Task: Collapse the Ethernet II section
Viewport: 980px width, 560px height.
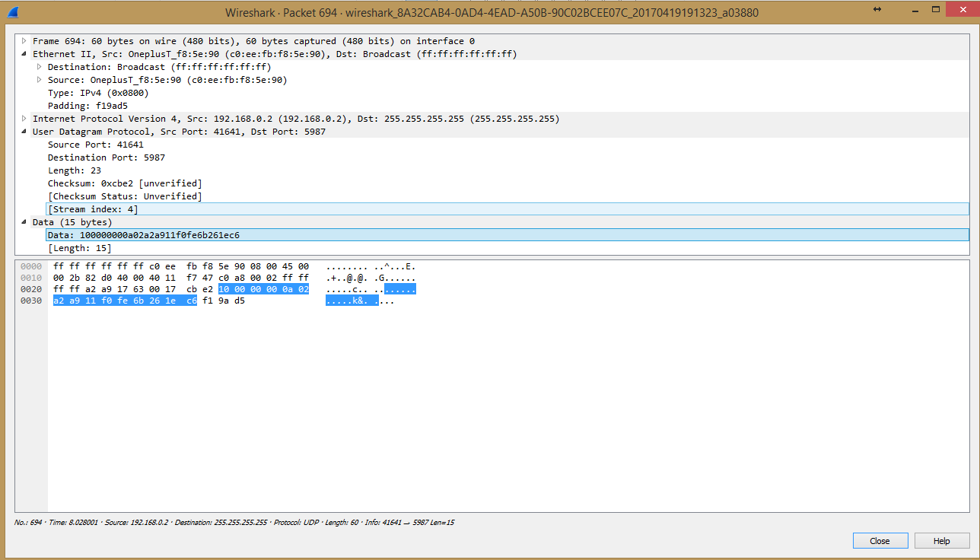Action: (24, 54)
